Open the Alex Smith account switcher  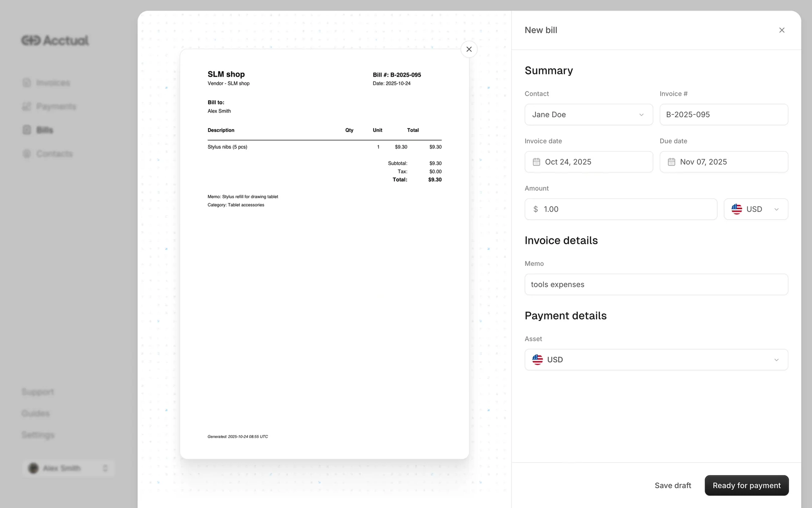tap(68, 468)
